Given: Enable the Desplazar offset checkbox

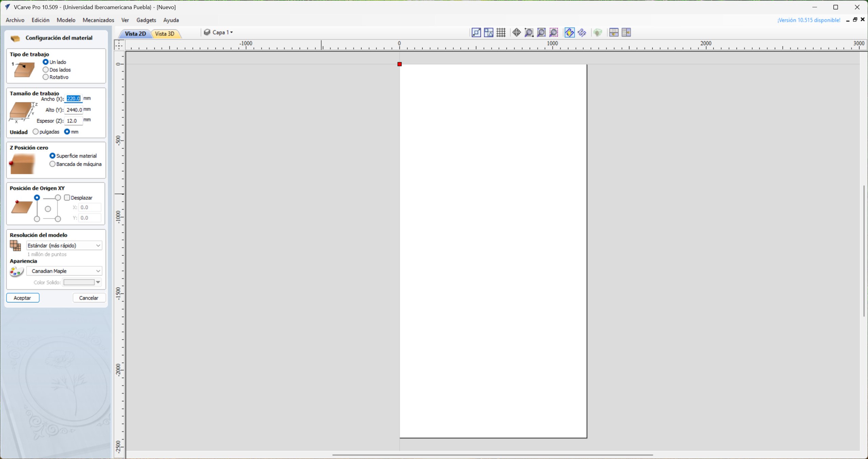Looking at the screenshot, I should 67,198.
